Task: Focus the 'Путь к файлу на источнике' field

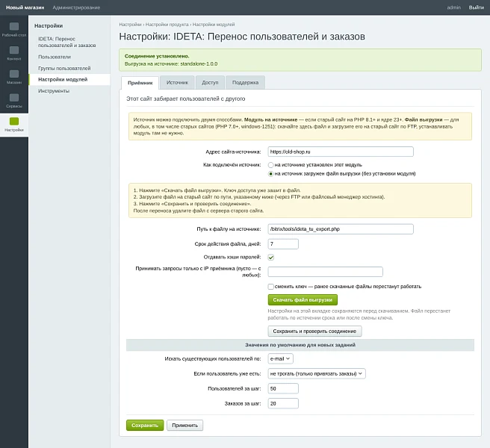Action: pos(341,229)
